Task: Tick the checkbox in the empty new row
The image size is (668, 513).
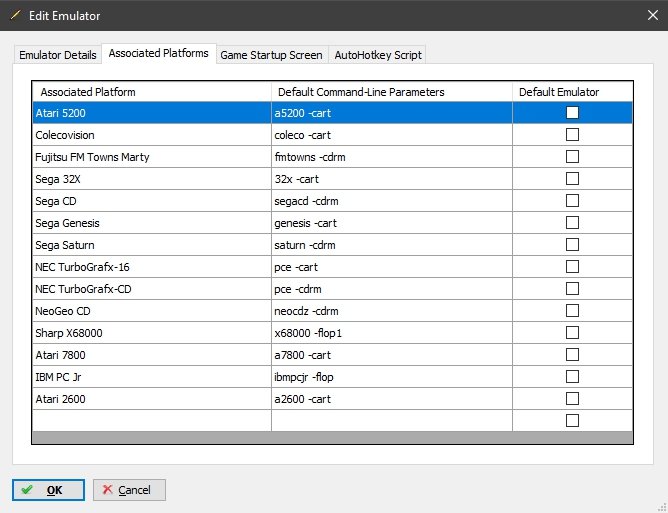Action: coord(572,421)
